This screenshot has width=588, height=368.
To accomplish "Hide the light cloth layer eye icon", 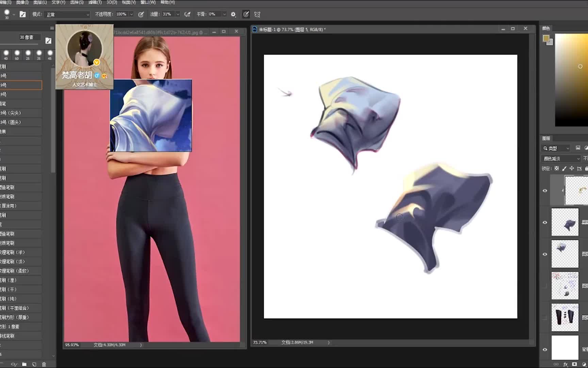I will tap(545, 254).
